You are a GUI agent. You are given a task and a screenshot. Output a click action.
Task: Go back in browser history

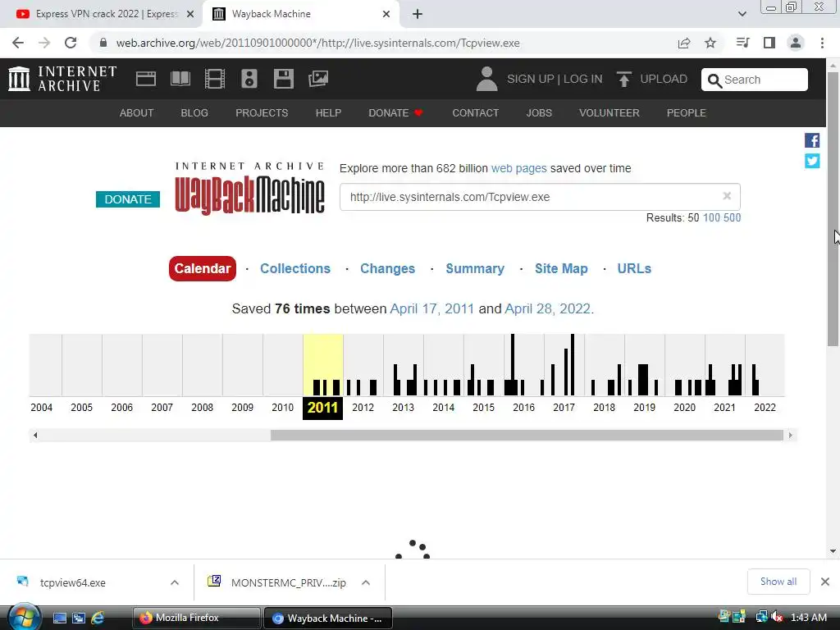[x=18, y=43]
